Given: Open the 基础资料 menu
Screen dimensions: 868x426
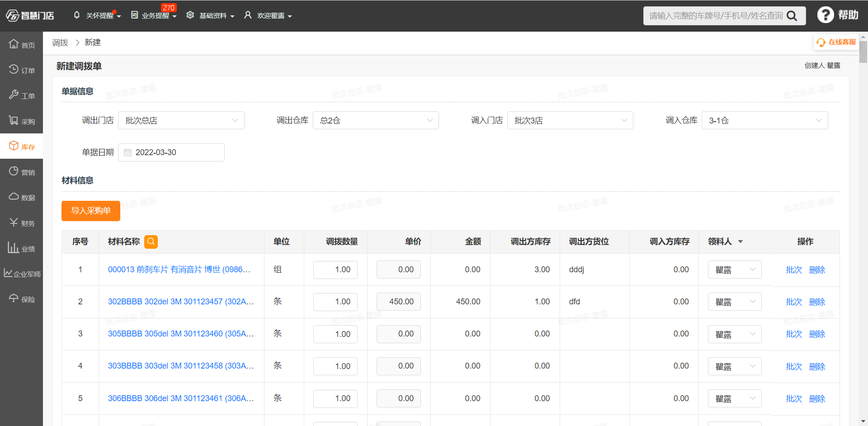Looking at the screenshot, I should point(210,15).
